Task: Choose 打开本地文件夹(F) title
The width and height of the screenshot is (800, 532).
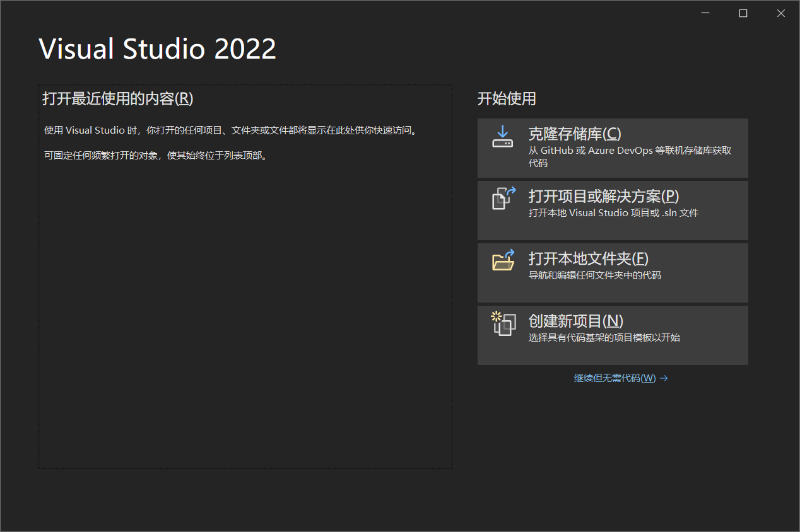Action: tap(589, 258)
